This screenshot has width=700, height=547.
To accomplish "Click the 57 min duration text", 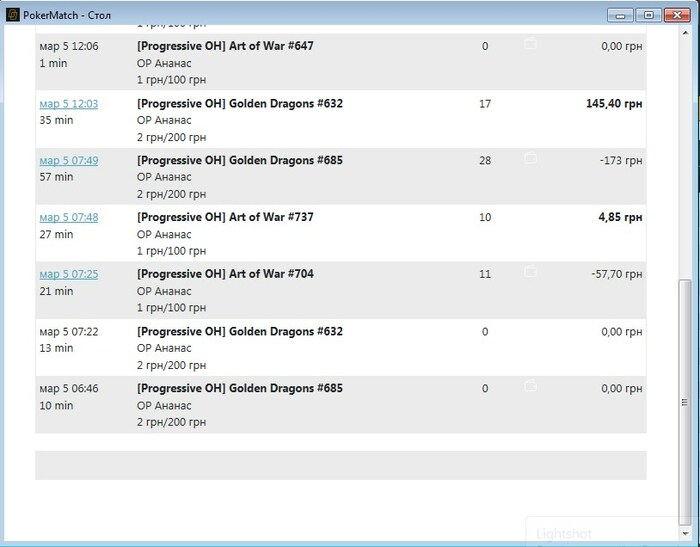I will tap(56, 177).
